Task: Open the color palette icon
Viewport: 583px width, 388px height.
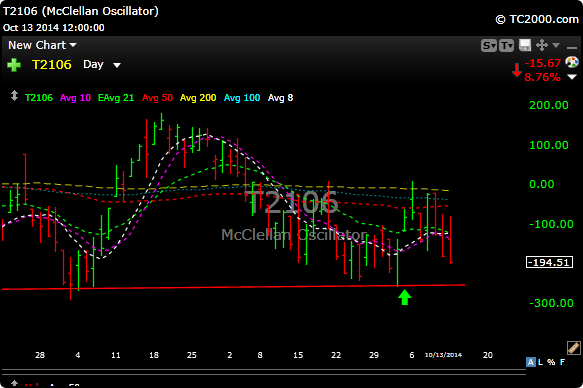Action: pyautogui.click(x=572, y=62)
